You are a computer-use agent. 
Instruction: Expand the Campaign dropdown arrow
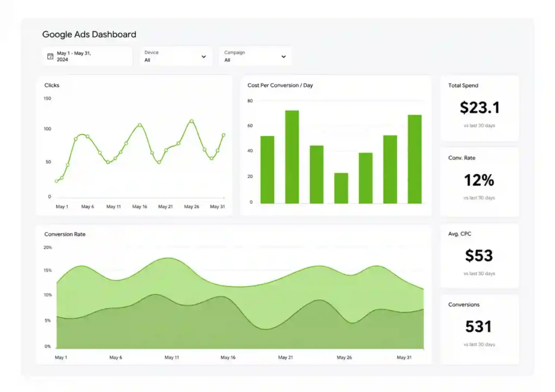[x=283, y=56]
